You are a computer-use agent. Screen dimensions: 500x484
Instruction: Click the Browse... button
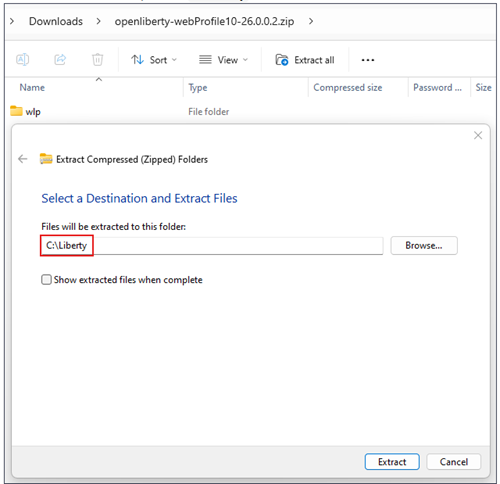coord(424,246)
